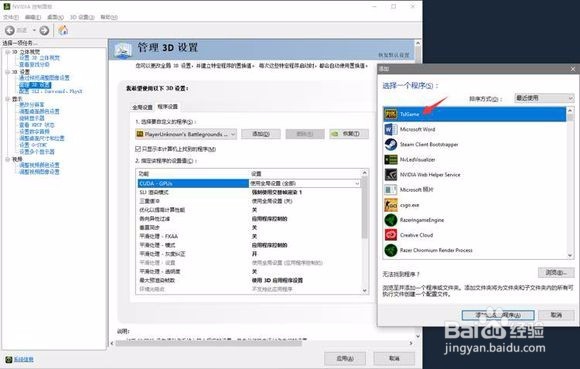The image size is (580, 369).
Task: Collapse the 3D 设置 tree node
Action: [7, 72]
